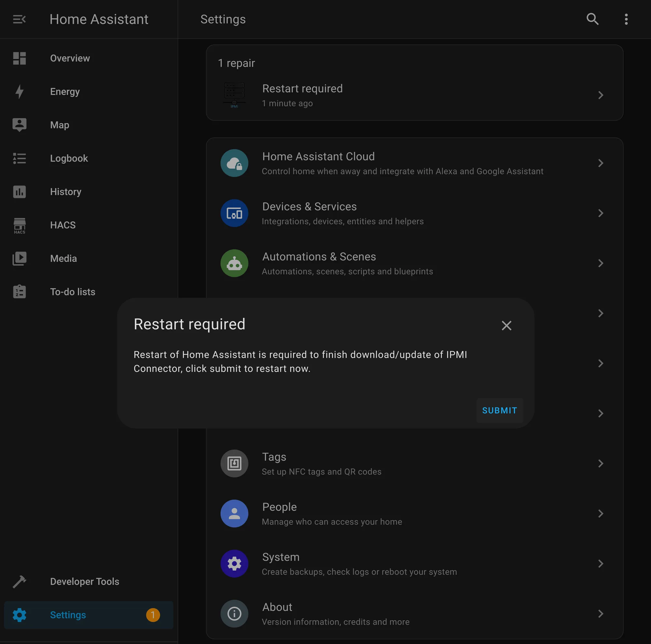Click the Devices & Services icon
Image resolution: width=651 pixels, height=644 pixels.
[x=234, y=213]
